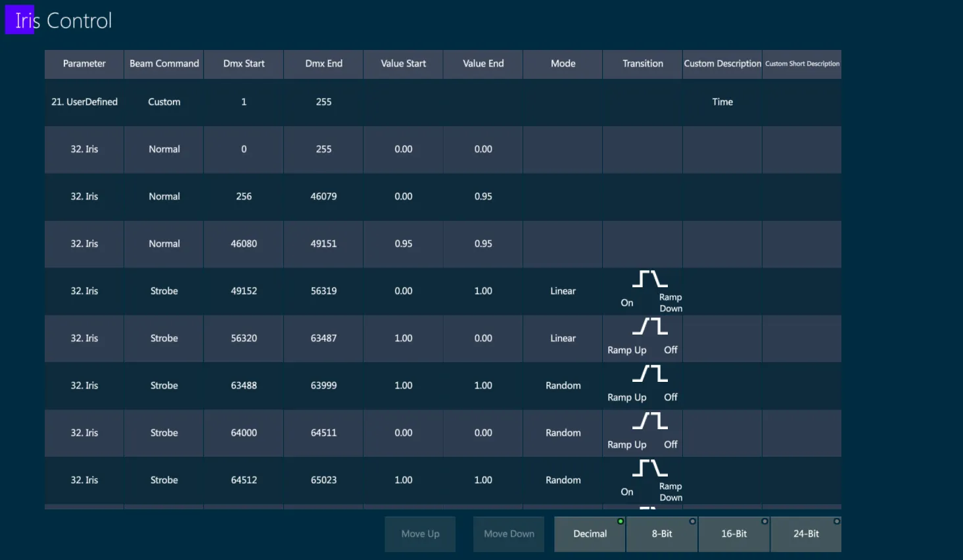
Task: Click the transition waveform icon in row 56320
Action: click(x=649, y=326)
